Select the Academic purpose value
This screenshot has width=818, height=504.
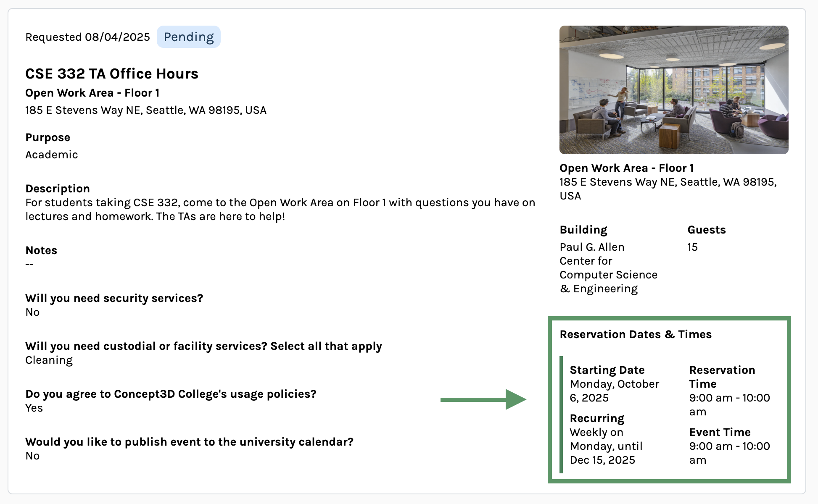click(x=51, y=155)
